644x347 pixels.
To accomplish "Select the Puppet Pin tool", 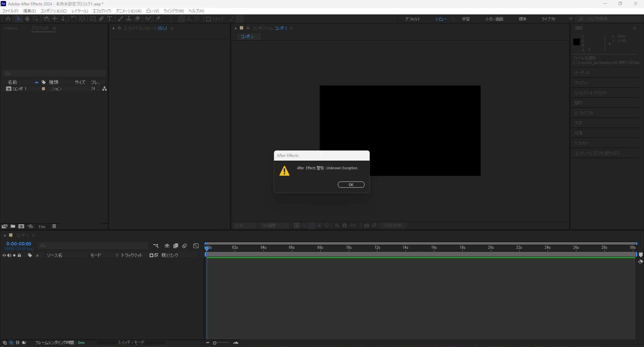I will pyautogui.click(x=158, y=19).
